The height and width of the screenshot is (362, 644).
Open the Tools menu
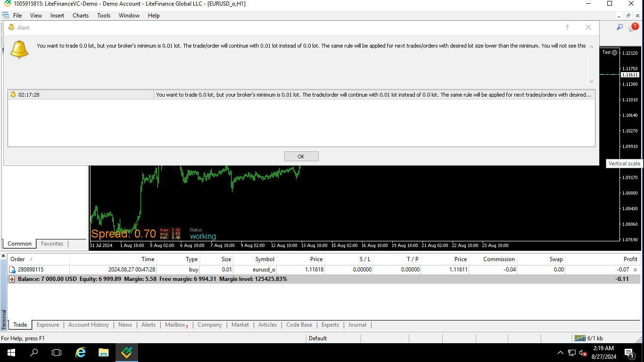coord(104,16)
